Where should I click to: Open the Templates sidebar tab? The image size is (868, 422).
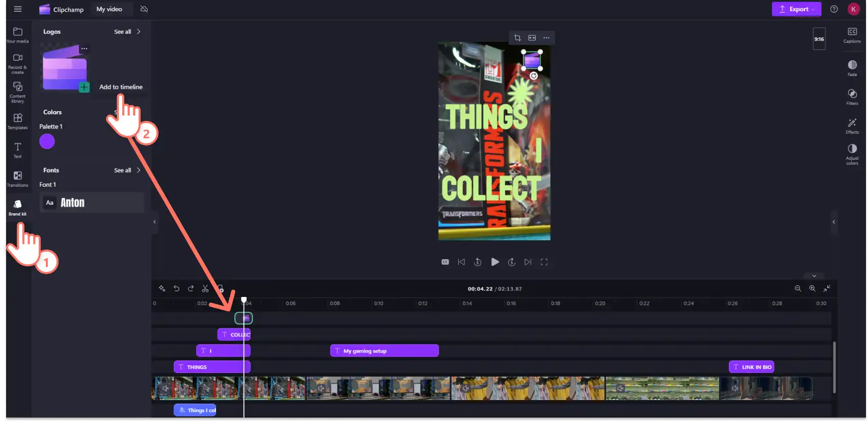17,121
